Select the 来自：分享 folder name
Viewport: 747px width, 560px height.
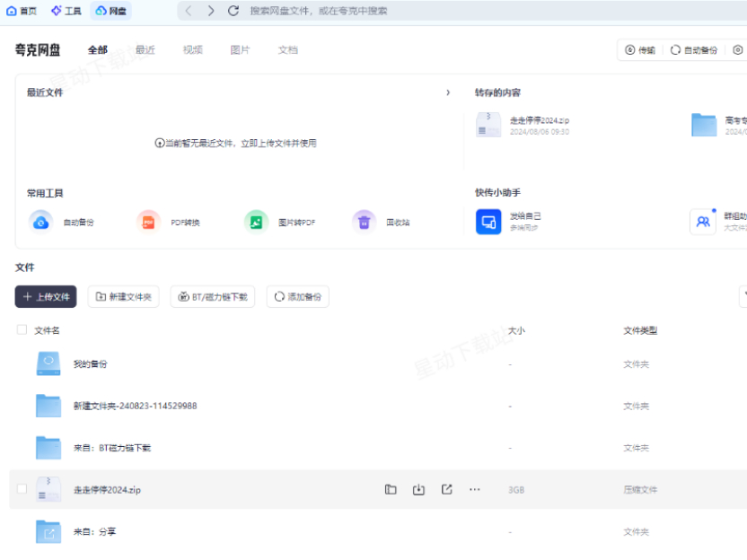(94, 532)
